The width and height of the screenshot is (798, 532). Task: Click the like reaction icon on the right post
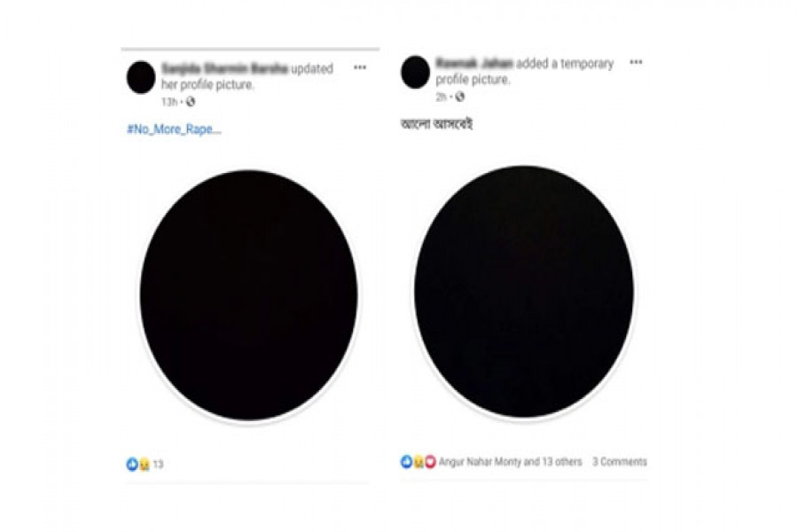406,462
